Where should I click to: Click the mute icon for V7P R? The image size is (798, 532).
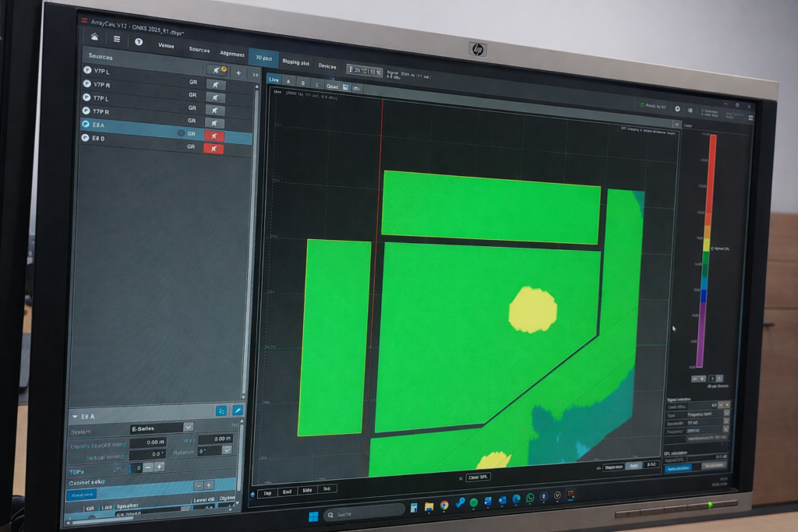click(x=214, y=85)
